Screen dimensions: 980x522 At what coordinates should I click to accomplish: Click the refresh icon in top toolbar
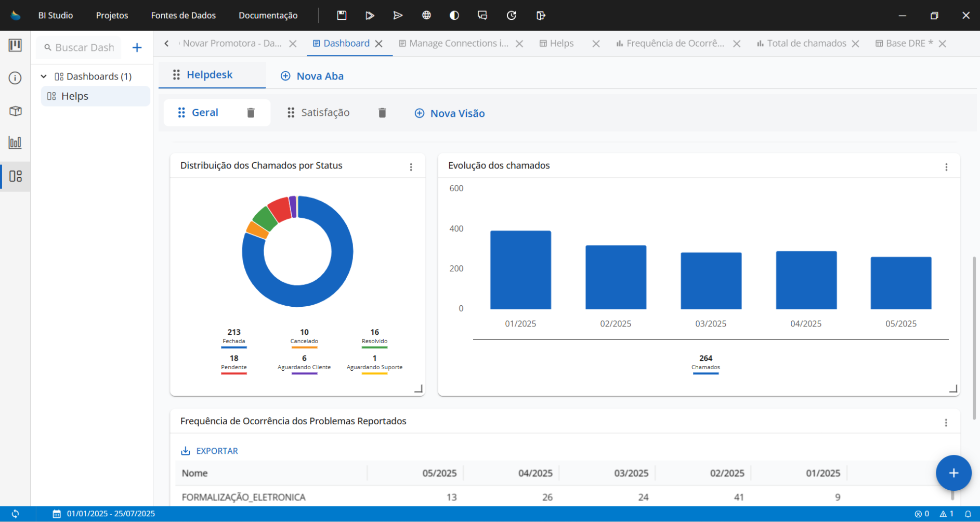tap(512, 16)
